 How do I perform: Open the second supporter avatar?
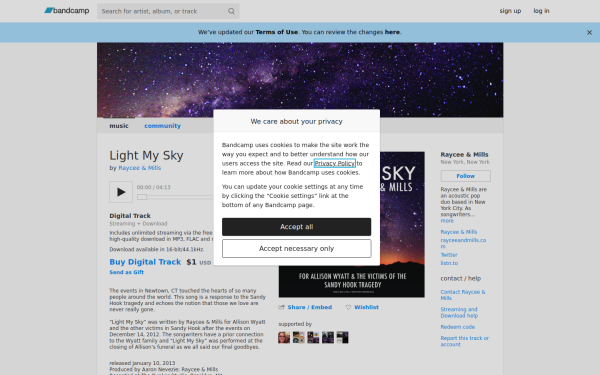(x=298, y=338)
